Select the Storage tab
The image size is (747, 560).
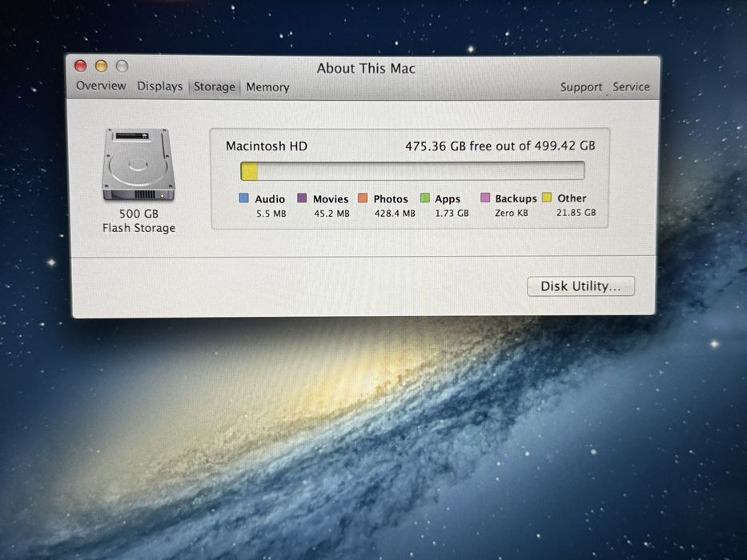[214, 86]
